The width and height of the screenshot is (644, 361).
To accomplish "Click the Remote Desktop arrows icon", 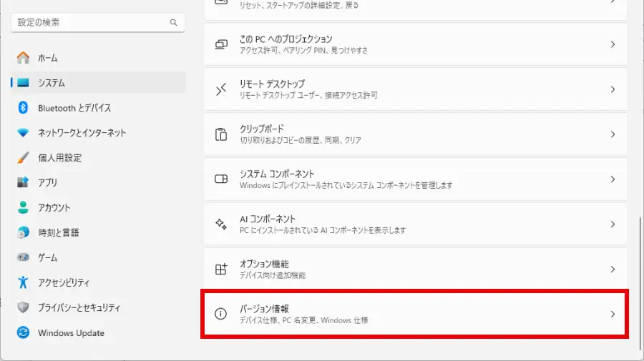I will click(221, 89).
